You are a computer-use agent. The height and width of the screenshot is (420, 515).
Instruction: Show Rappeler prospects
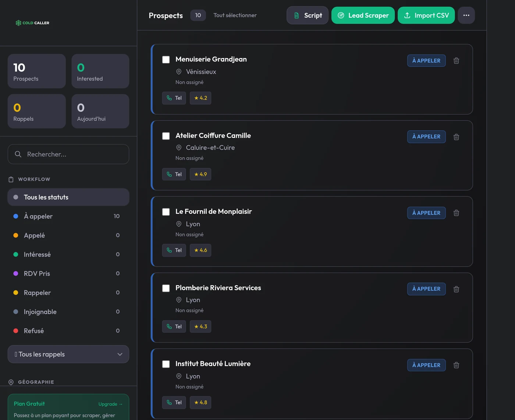(x=68, y=293)
